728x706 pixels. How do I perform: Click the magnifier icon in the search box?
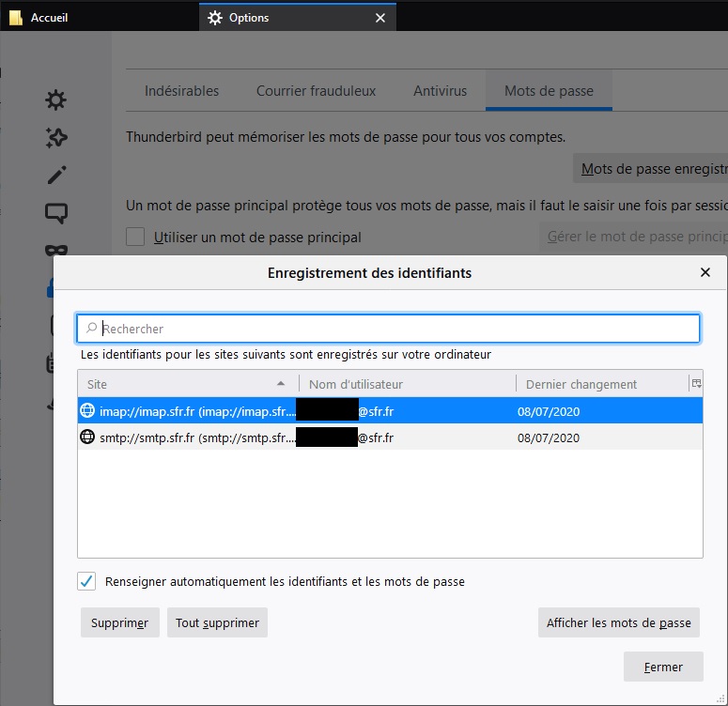91,328
